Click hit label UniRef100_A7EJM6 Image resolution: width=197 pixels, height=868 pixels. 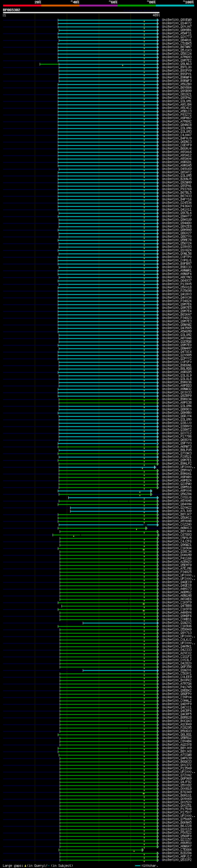coord(177,569)
